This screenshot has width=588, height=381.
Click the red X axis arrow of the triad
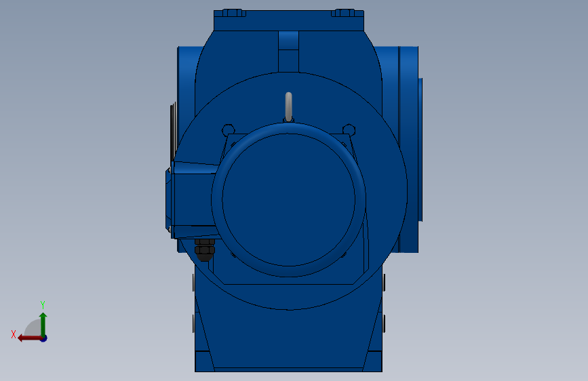pyautogui.click(x=30, y=338)
